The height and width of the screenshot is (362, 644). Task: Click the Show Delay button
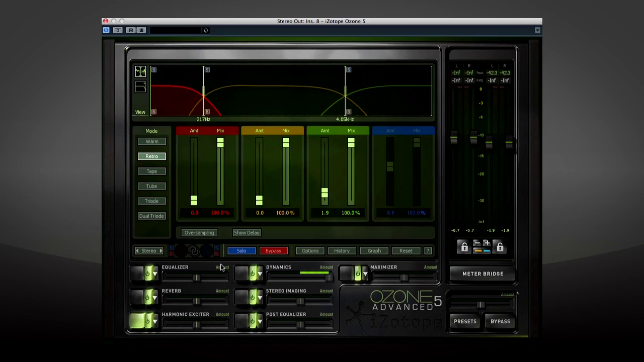247,233
